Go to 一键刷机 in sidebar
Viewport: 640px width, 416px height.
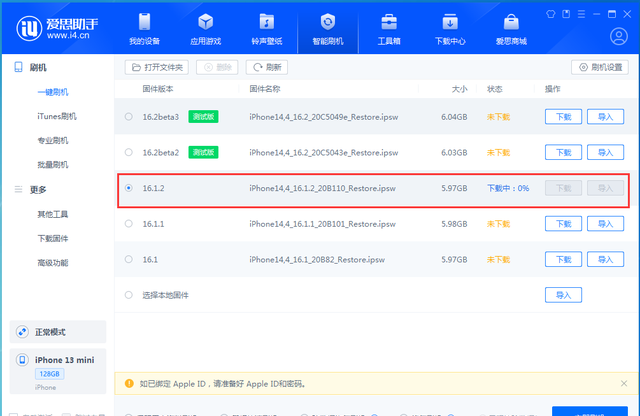(x=53, y=92)
